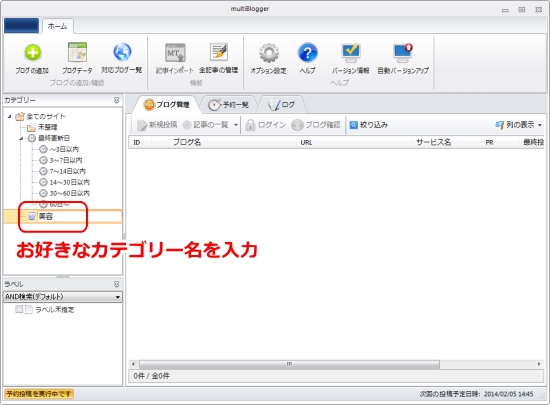Open AND検索(デフォルト) combo box
550x405 pixels.
click(63, 297)
